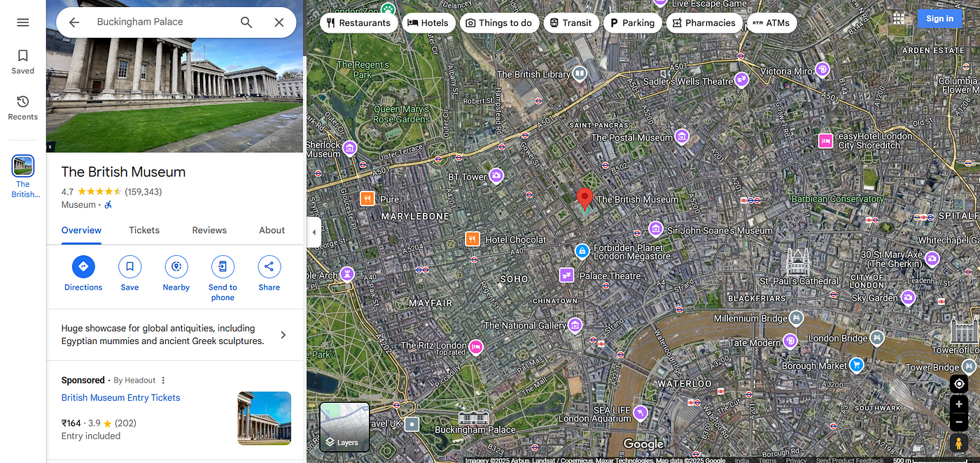The width and height of the screenshot is (980, 463).
Task: Select the Sky Garden marker
Action: (908, 298)
